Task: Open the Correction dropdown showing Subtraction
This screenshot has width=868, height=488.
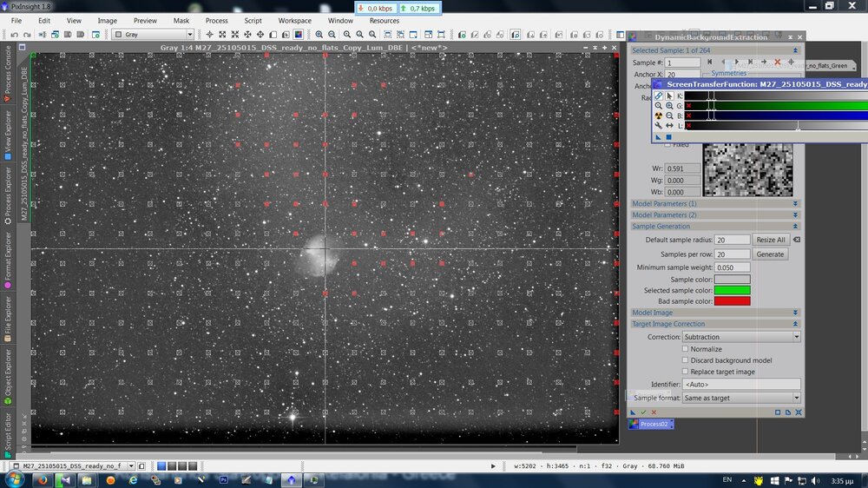Action: tap(742, 337)
